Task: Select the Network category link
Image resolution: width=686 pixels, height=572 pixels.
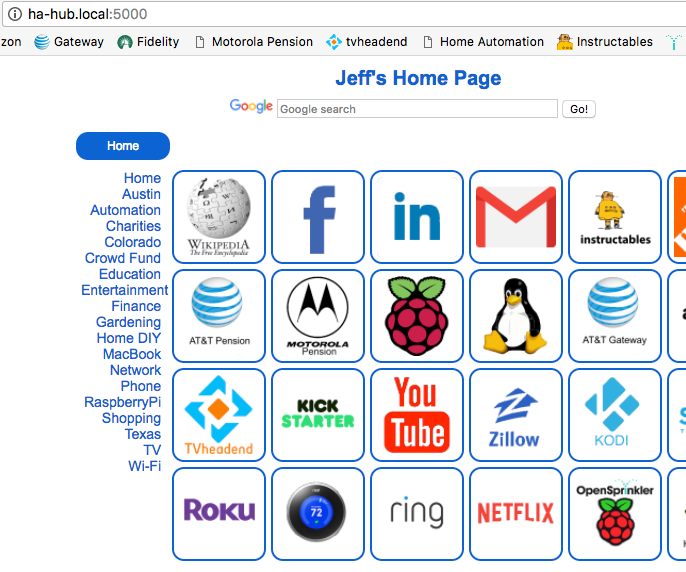Action: pyautogui.click(x=136, y=370)
